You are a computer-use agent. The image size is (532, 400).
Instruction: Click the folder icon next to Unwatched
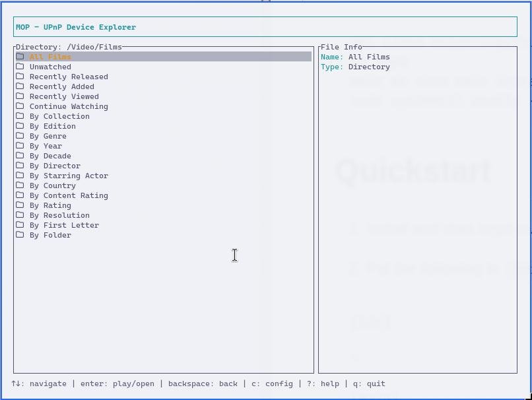(x=20, y=67)
